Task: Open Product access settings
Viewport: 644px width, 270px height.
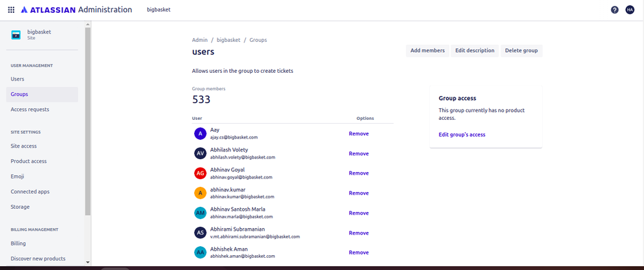Action: (x=42, y=161)
